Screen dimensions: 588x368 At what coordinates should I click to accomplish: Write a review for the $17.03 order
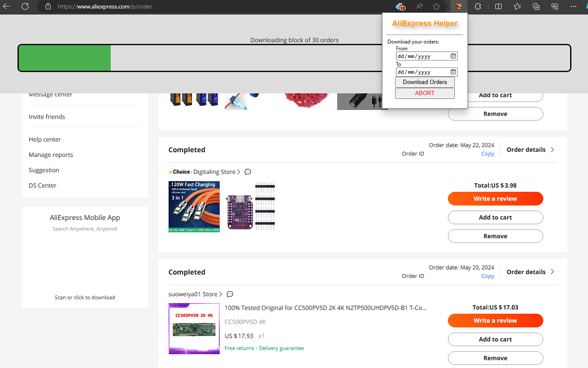[x=495, y=321]
